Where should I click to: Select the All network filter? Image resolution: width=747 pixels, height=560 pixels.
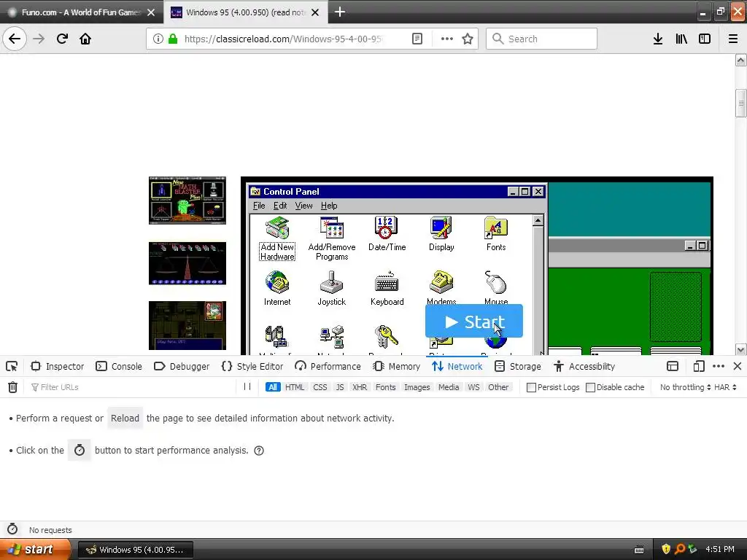coord(273,387)
